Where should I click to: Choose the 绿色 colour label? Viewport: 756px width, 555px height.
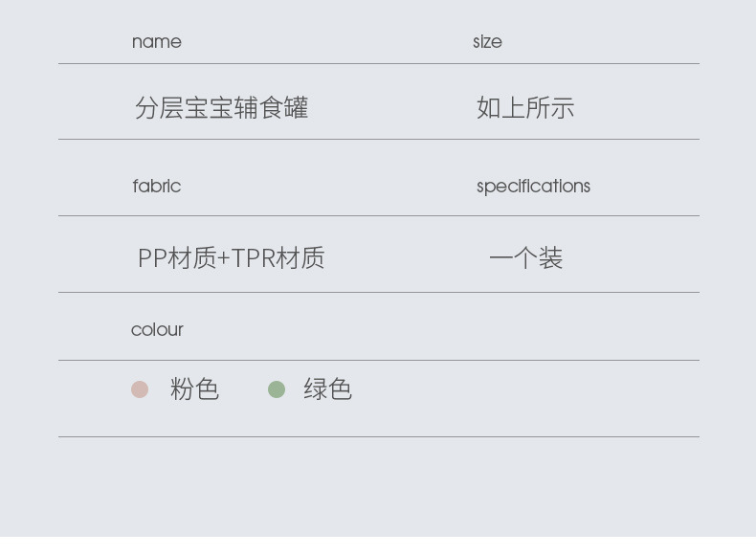[327, 389]
